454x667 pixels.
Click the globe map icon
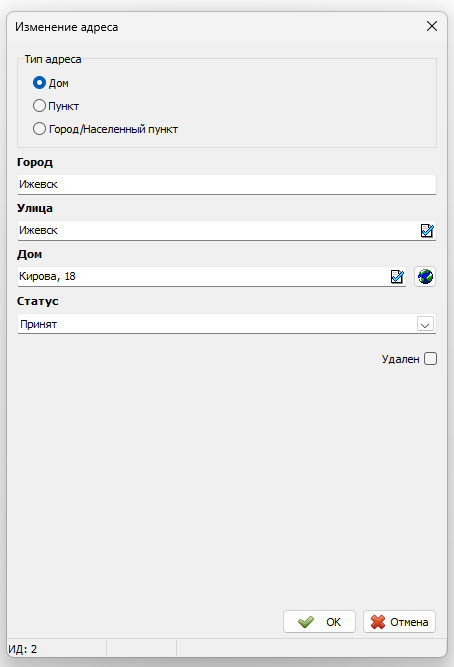425,276
